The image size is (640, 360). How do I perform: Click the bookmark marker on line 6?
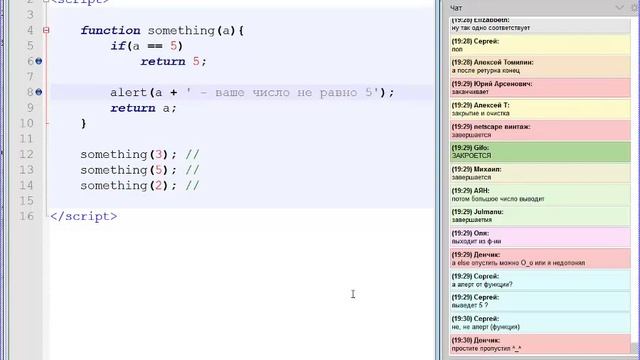coord(39,61)
